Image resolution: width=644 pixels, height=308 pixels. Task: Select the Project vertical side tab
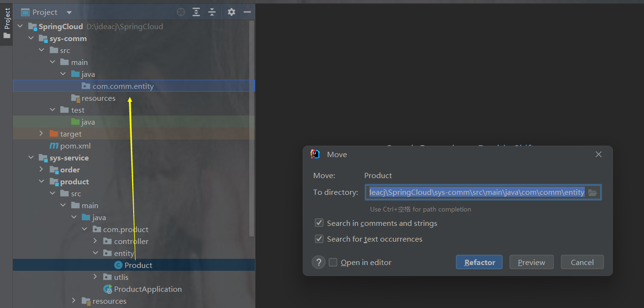tap(7, 23)
